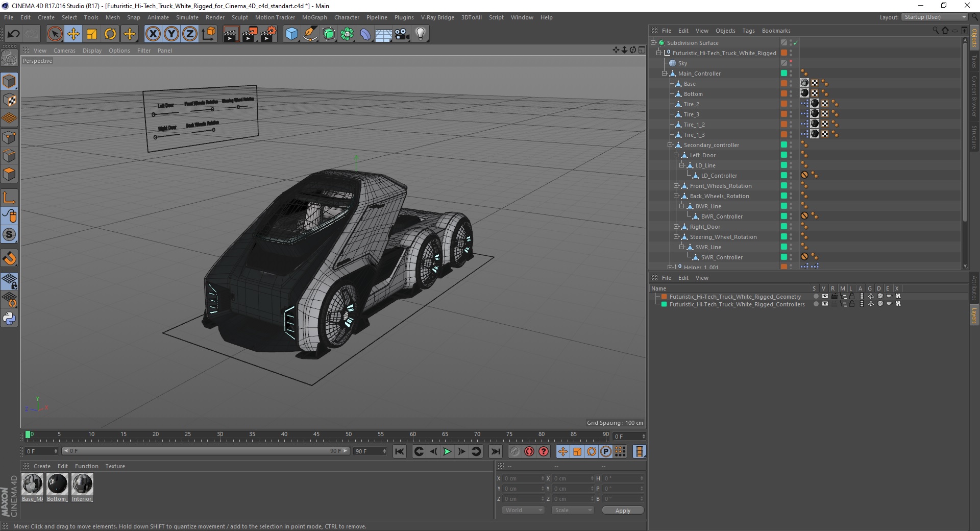Open Objects manager Tags menu
This screenshot has width=980, height=531.
tap(748, 31)
